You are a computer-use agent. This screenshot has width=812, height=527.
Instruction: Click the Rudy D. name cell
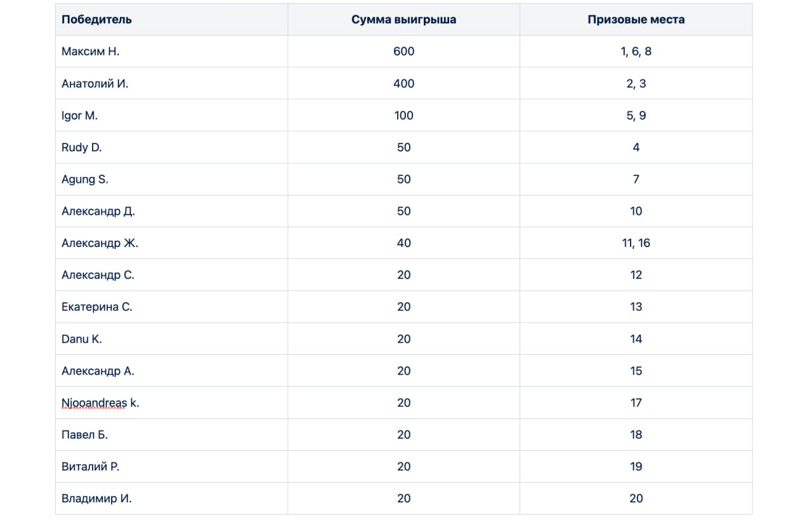(x=171, y=147)
